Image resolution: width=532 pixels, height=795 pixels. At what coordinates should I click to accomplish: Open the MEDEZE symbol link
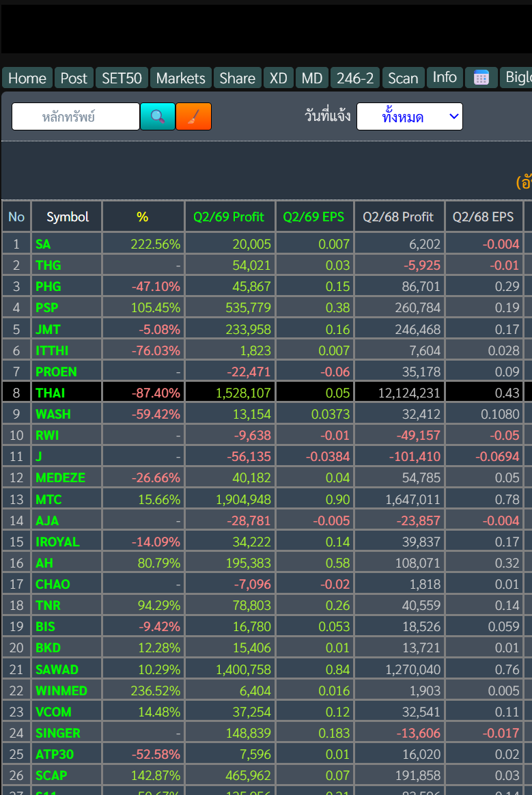click(x=60, y=478)
